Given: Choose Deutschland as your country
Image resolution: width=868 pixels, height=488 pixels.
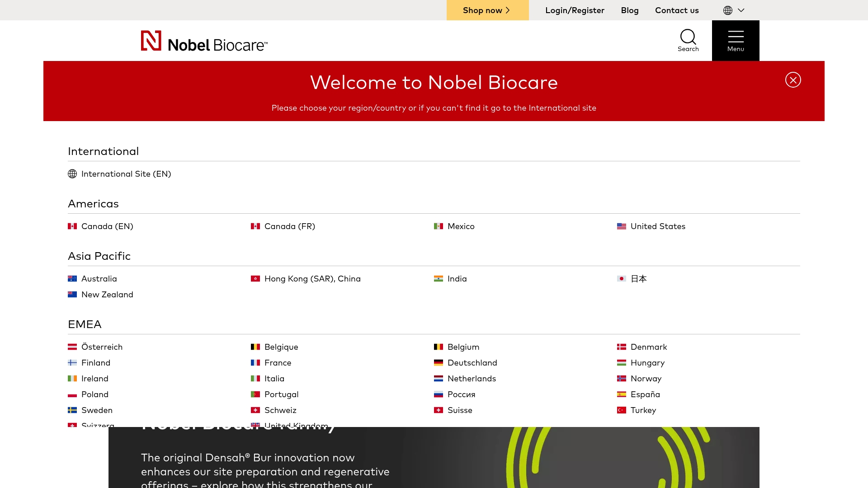Looking at the screenshot, I should (472, 362).
